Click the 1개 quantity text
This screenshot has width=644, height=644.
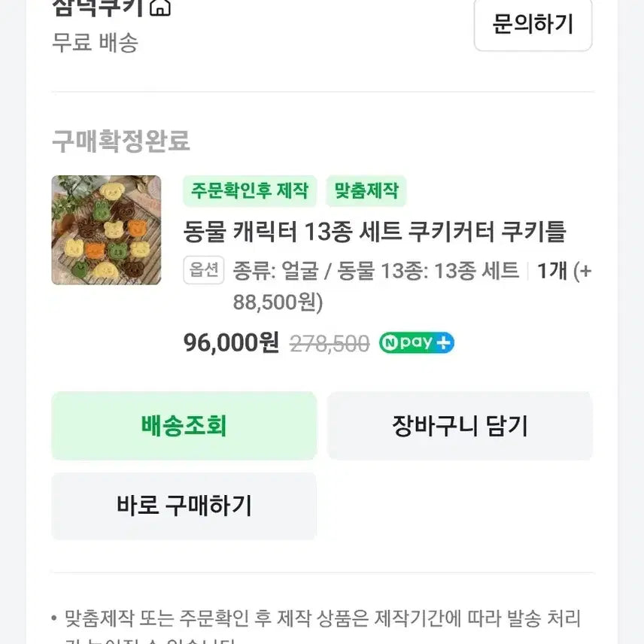click(551, 271)
